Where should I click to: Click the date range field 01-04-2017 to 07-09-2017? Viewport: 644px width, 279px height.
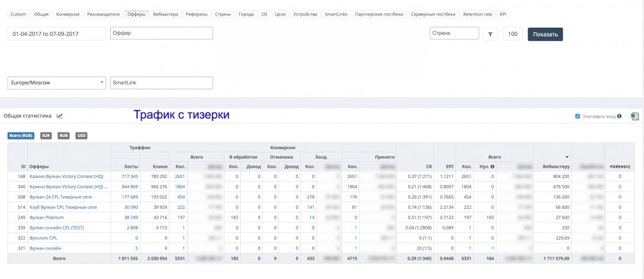pos(57,34)
